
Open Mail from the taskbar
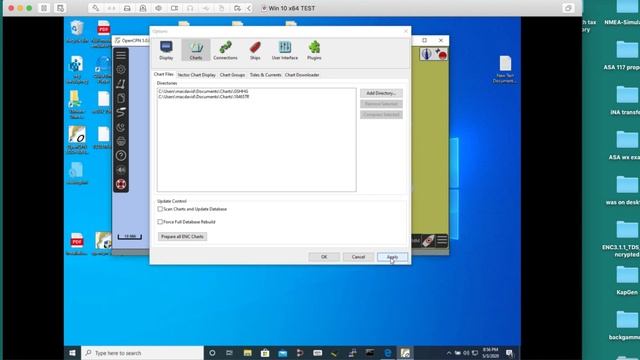282,353
